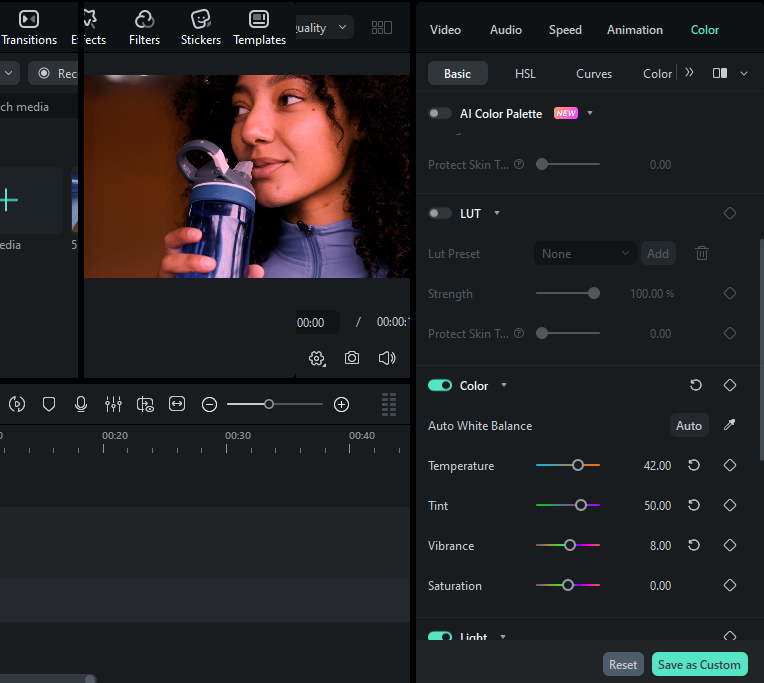Click the 00:30 mark on timeline ruler
This screenshot has width=764, height=683.
238,436
